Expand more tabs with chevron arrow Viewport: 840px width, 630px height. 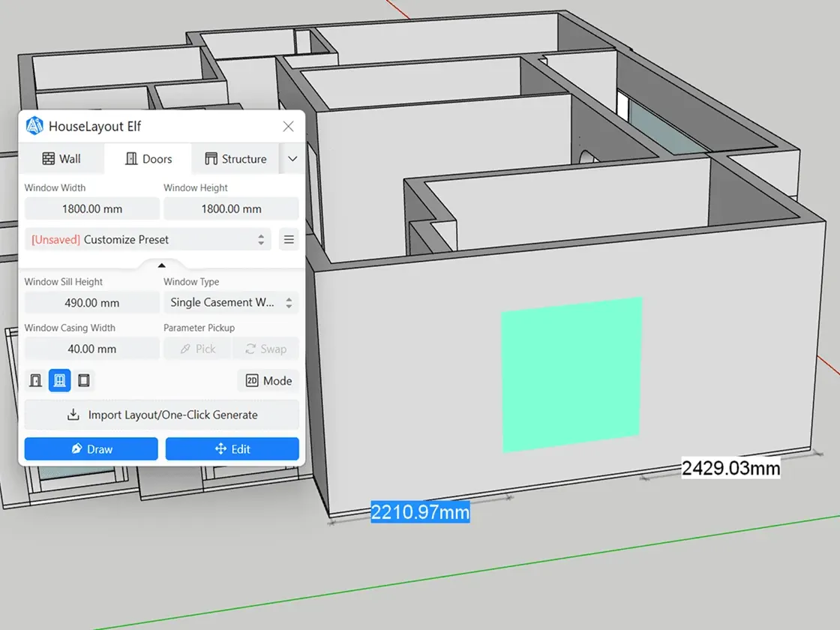[292, 159]
